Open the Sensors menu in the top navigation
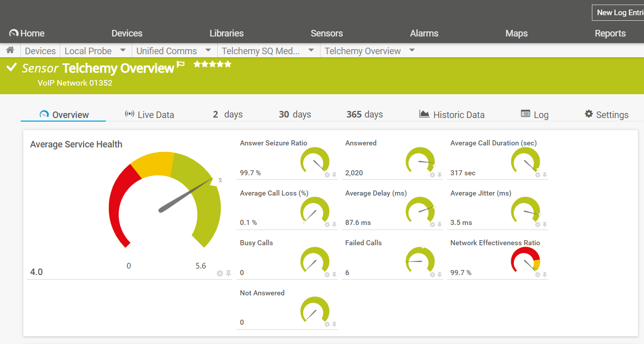This screenshot has height=344, width=644. (327, 33)
